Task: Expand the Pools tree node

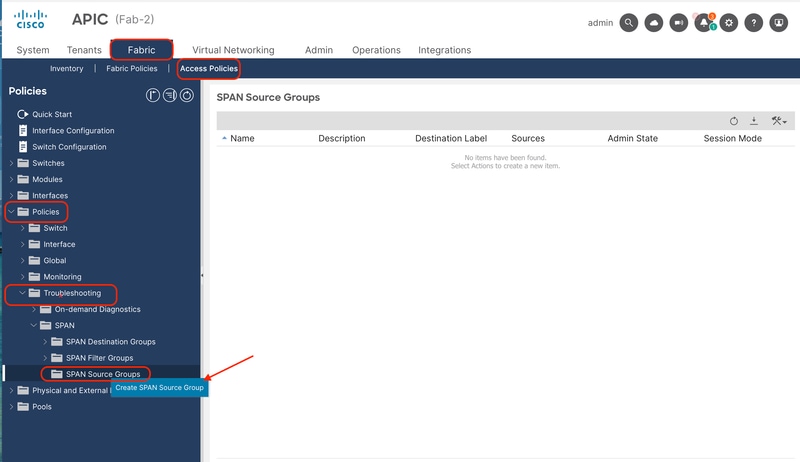Action: (11, 406)
